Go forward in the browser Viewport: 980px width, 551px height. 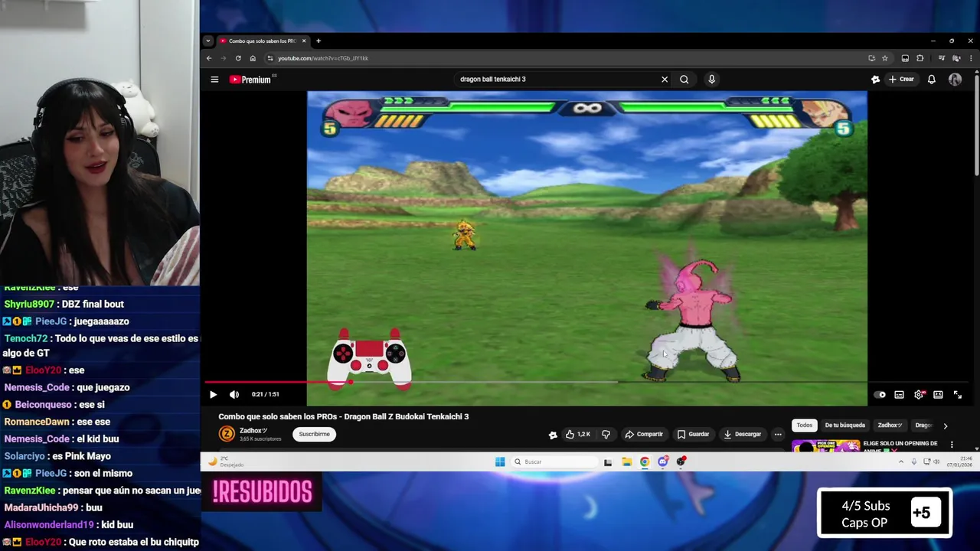tap(224, 58)
